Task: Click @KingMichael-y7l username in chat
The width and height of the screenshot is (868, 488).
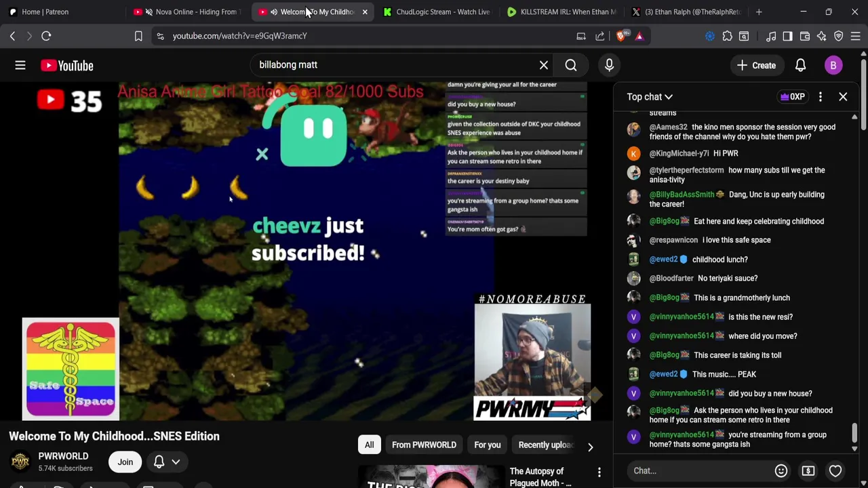Action: click(679, 154)
